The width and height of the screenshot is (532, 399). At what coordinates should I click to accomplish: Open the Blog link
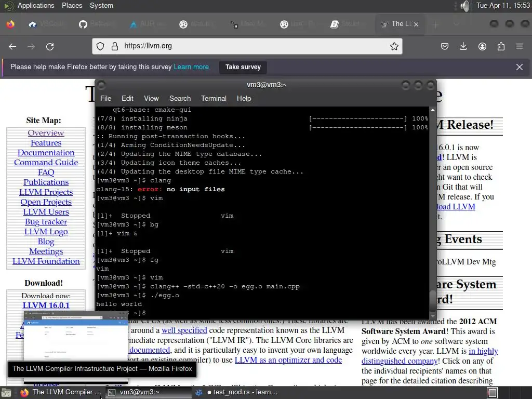coord(46,241)
